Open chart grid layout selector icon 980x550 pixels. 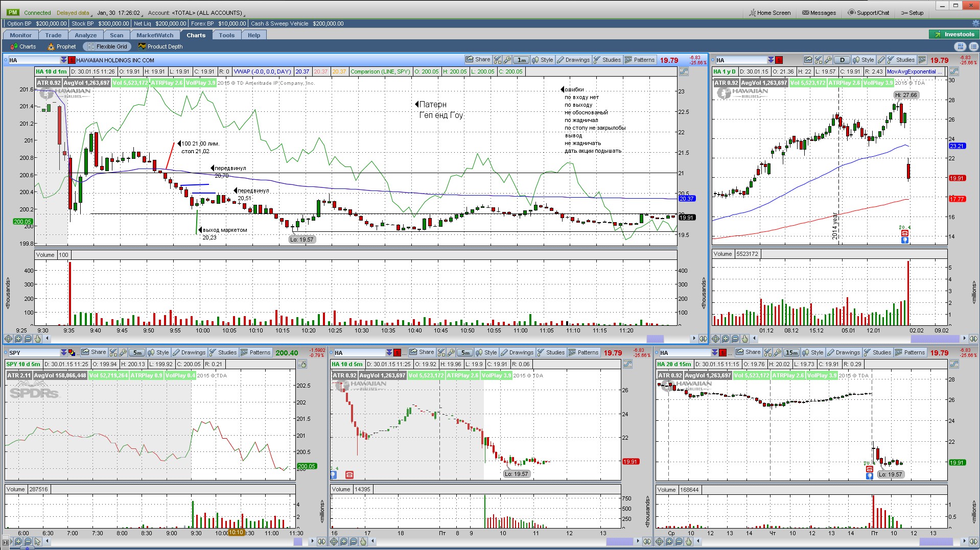click(x=960, y=46)
